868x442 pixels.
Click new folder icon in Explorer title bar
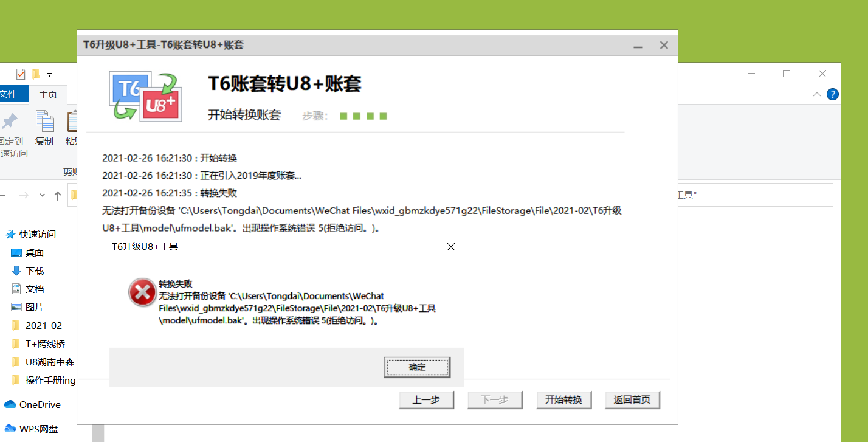[x=36, y=74]
